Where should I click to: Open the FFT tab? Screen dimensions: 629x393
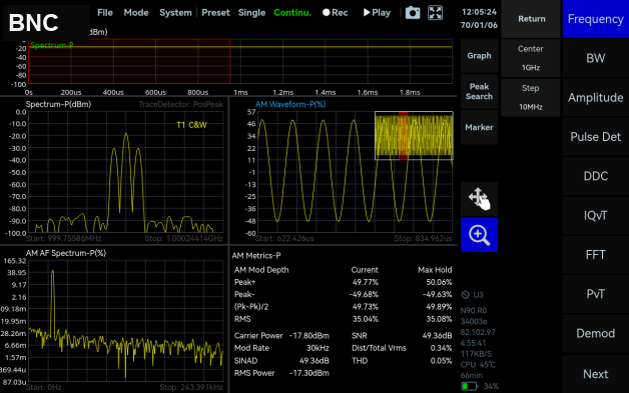pos(596,255)
